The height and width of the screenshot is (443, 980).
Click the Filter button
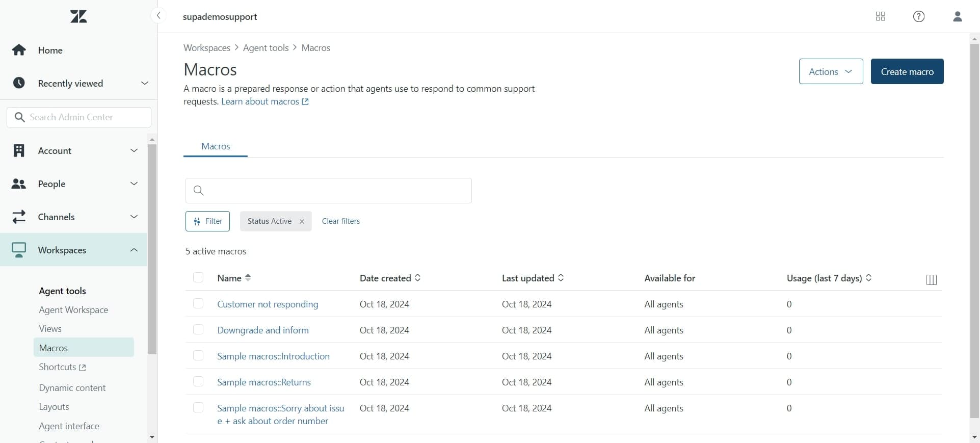pyautogui.click(x=207, y=221)
